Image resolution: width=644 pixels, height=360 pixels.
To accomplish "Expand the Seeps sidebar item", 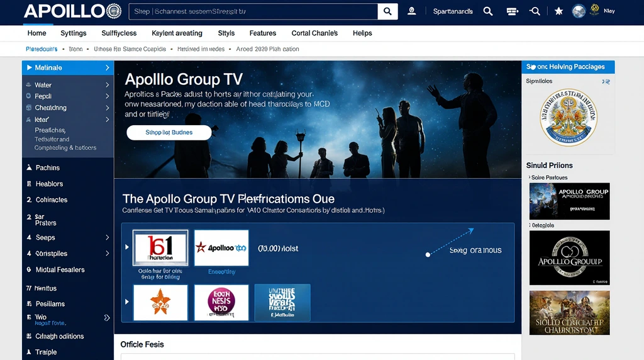I will point(107,237).
